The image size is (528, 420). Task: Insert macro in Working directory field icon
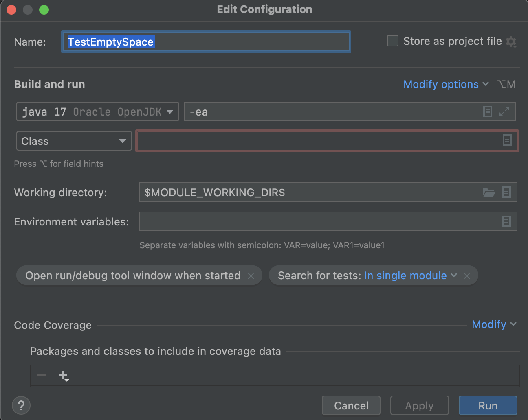(x=506, y=192)
